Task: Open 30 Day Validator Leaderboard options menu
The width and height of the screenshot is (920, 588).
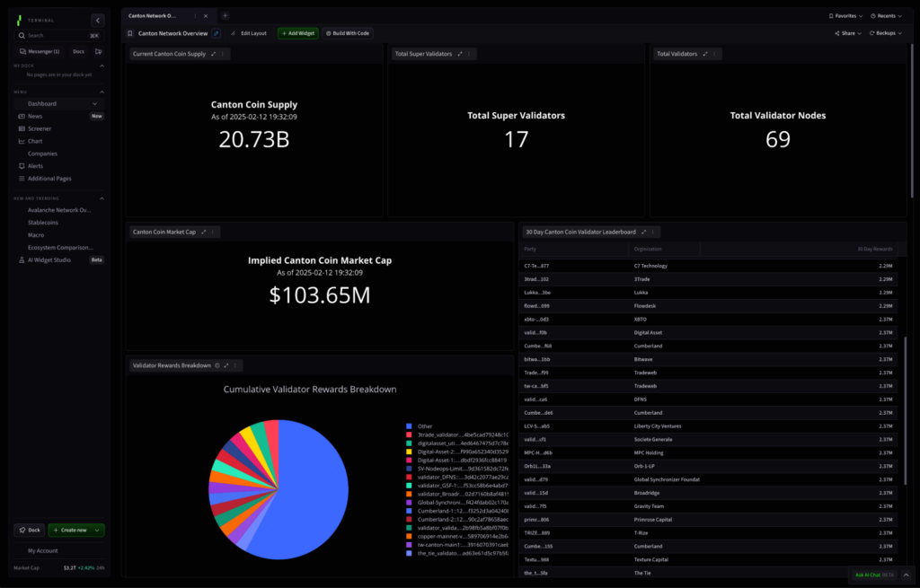Action: 652,233
